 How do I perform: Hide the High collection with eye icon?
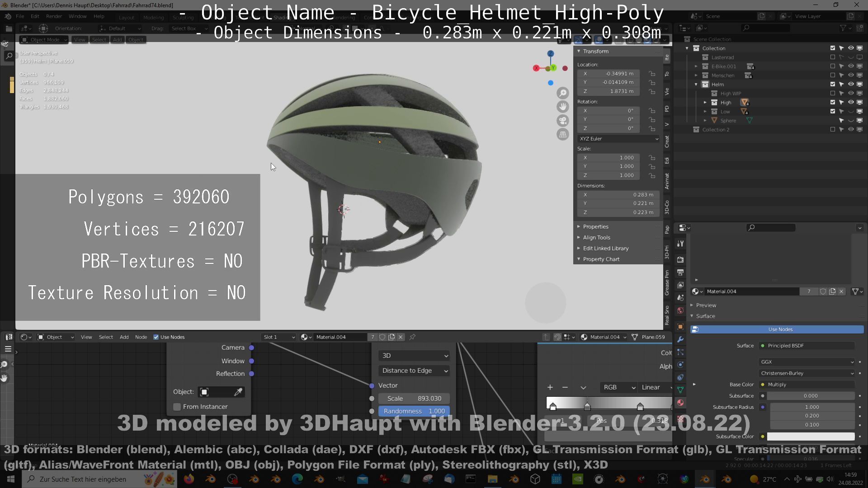850,103
